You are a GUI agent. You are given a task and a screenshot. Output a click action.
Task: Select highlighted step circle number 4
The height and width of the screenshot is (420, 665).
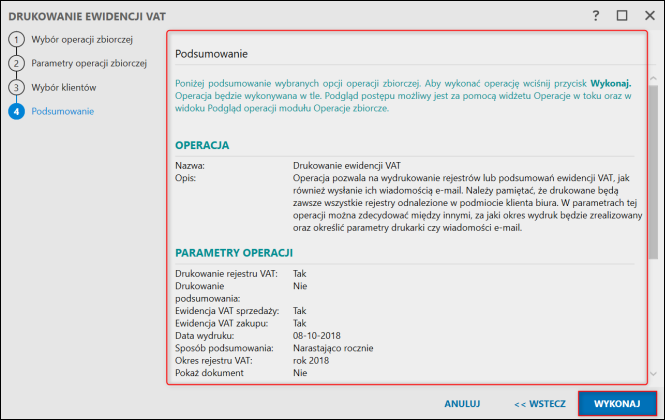click(16, 112)
